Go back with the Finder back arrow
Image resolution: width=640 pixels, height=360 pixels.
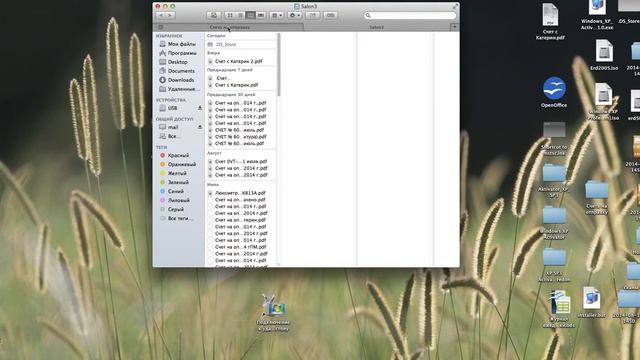click(160, 15)
